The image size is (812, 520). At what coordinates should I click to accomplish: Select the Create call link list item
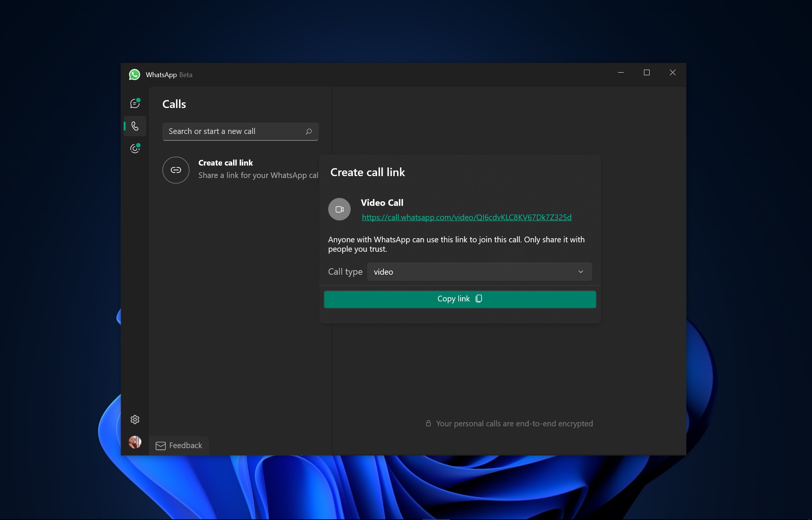click(x=241, y=170)
